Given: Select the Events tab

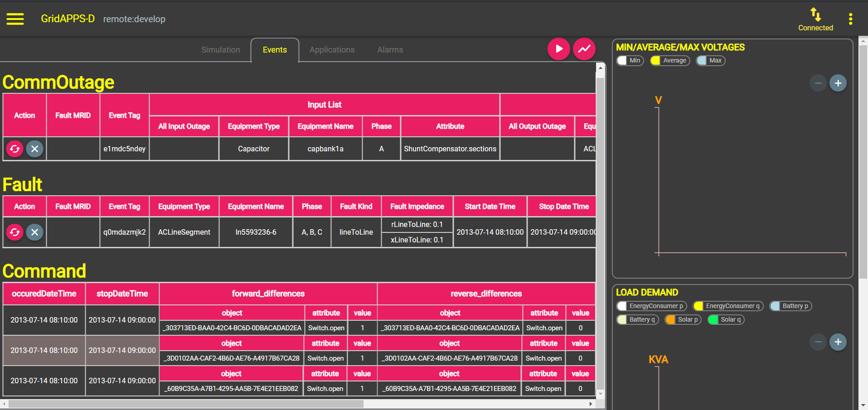Looking at the screenshot, I should pos(275,50).
